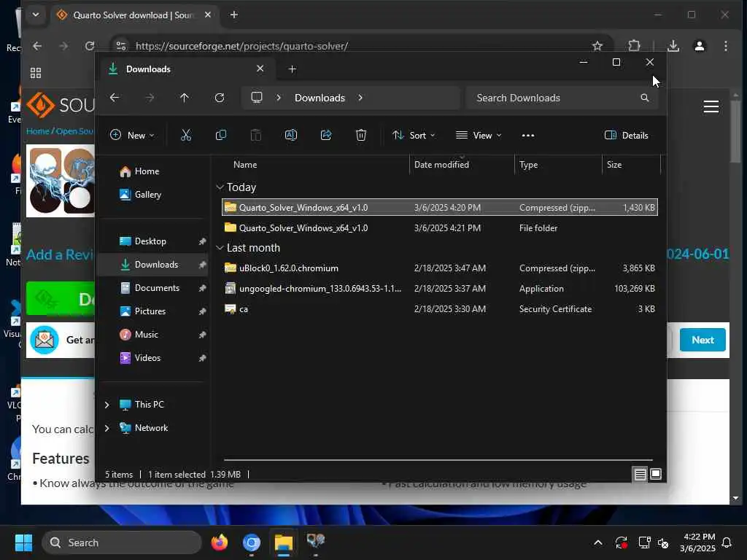This screenshot has height=560, width=747.
Task: Launch Firefox from the taskbar
Action: click(220, 542)
